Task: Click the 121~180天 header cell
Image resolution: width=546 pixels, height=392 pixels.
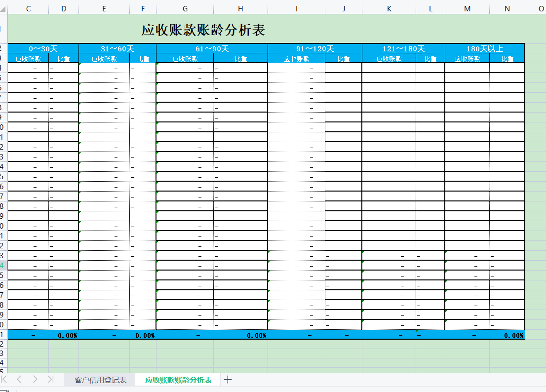Action: click(404, 49)
